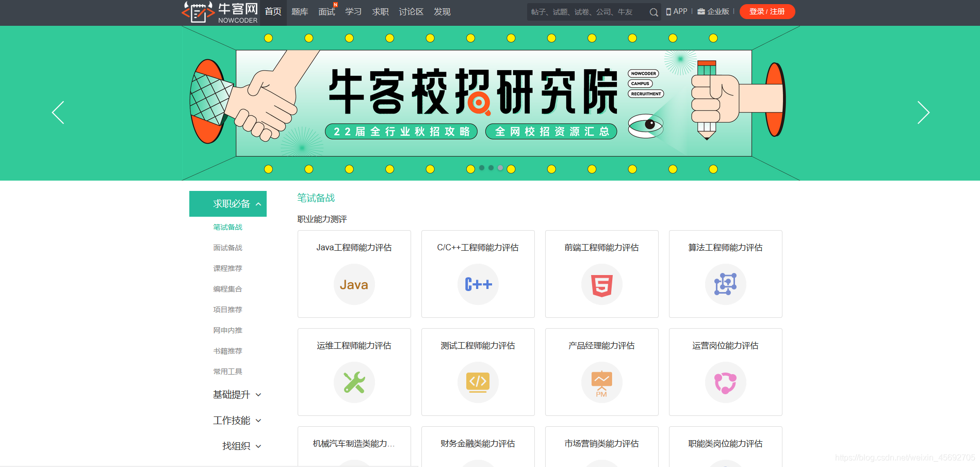Screen dimensions: 980x467
Task: Open 市场营销类能力评估 card
Action: (601, 446)
